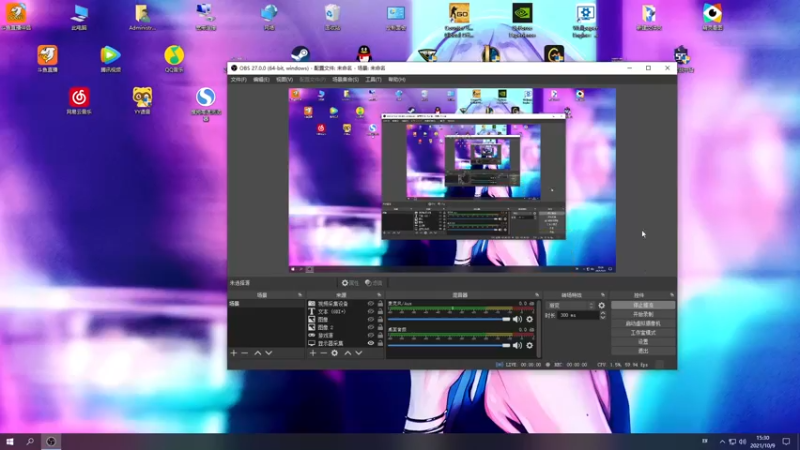Pop out the 转场特效 dock panel

point(603,295)
